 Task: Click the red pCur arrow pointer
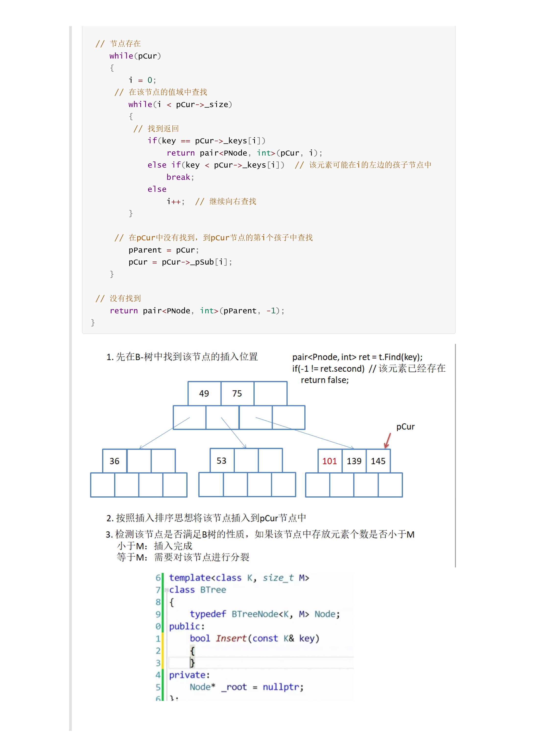tap(387, 440)
